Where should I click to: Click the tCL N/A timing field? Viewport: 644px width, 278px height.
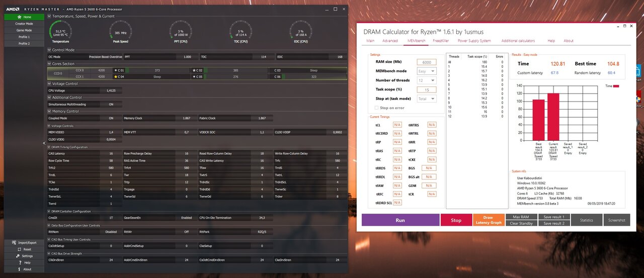click(x=397, y=125)
